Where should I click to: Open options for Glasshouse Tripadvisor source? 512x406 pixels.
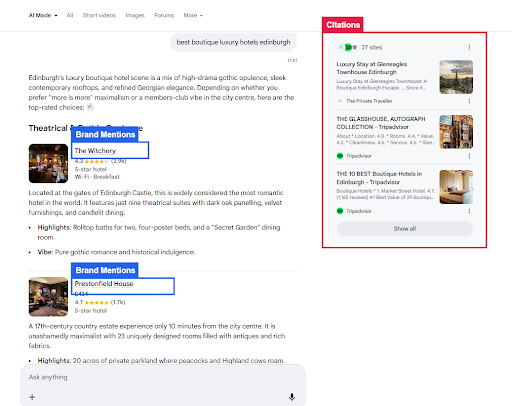[469, 156]
